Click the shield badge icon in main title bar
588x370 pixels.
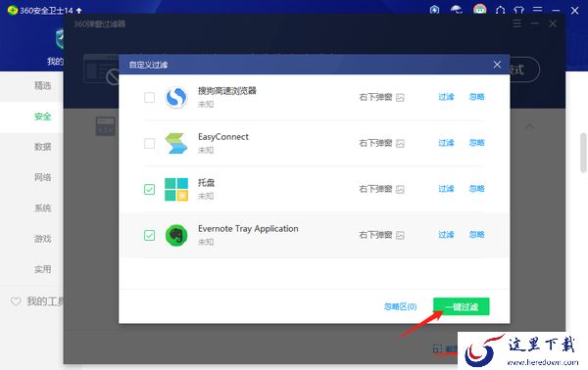(434, 10)
